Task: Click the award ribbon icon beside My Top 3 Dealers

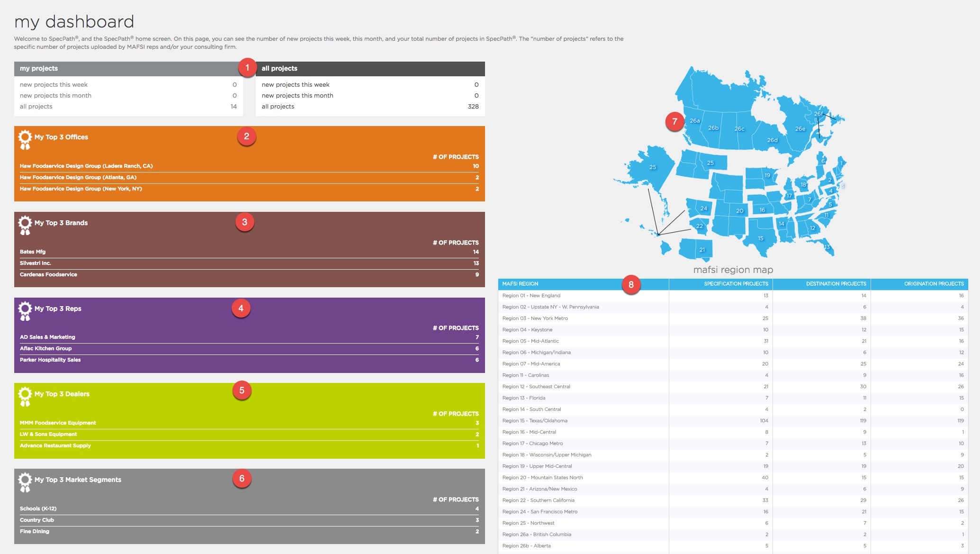Action: click(x=25, y=396)
